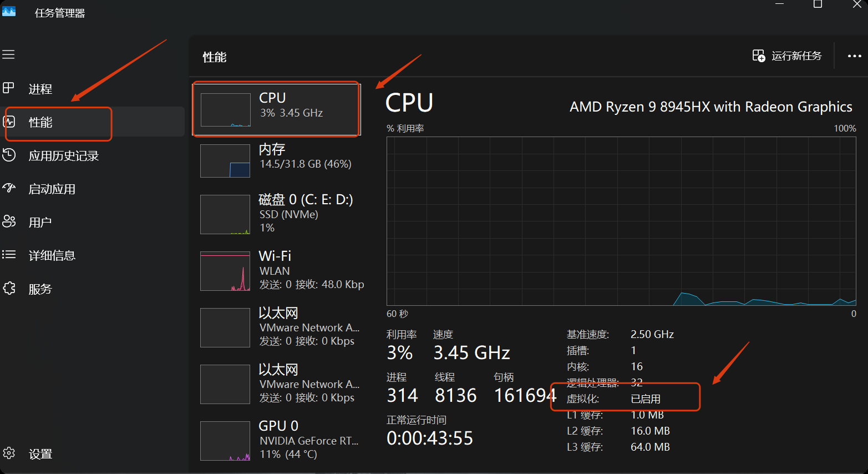Select the second 以太网 VMware adapter
Viewport: 868px width, 474px height.
click(x=280, y=384)
